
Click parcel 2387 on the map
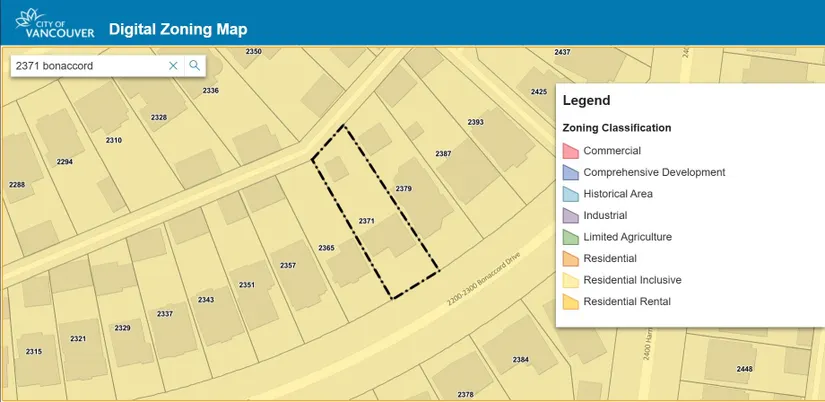pyautogui.click(x=450, y=160)
